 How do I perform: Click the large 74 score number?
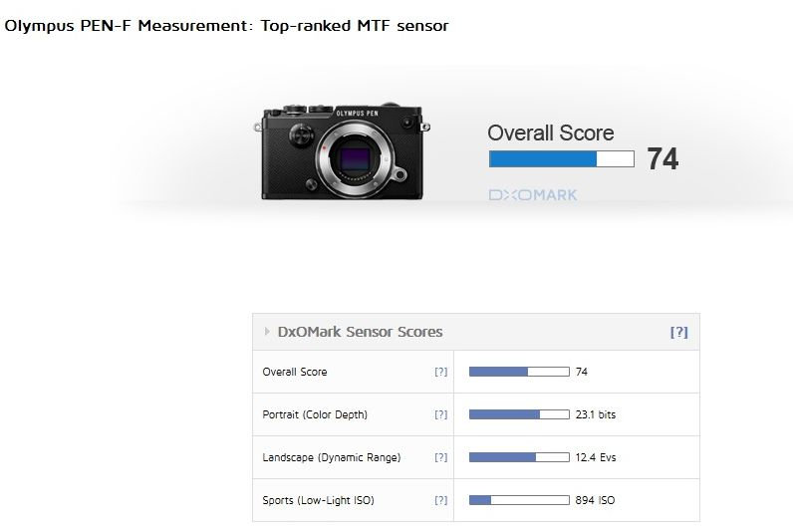(x=662, y=159)
